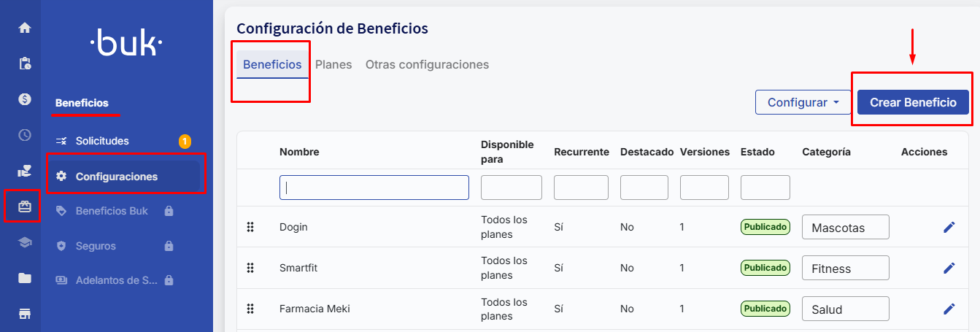Expand the Configurar dropdown button
The height and width of the screenshot is (332, 980).
(803, 103)
